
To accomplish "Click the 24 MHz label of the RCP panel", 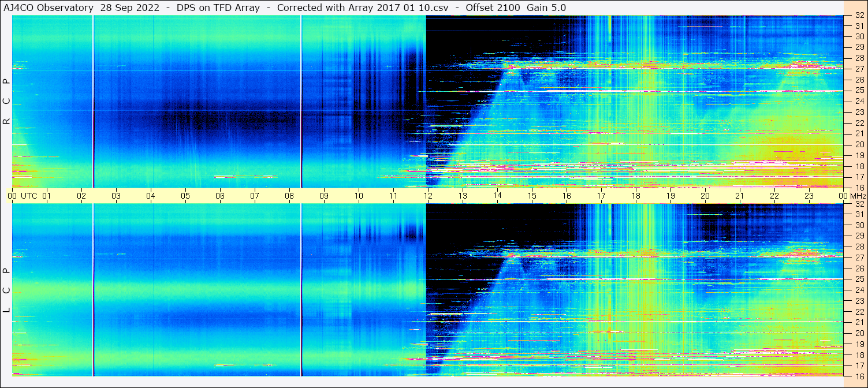I will tap(859, 101).
